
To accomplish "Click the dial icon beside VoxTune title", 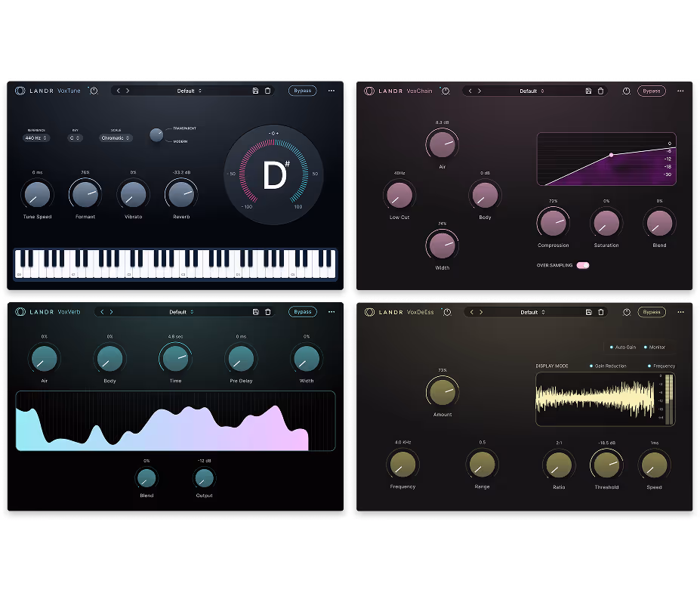I will [x=94, y=91].
